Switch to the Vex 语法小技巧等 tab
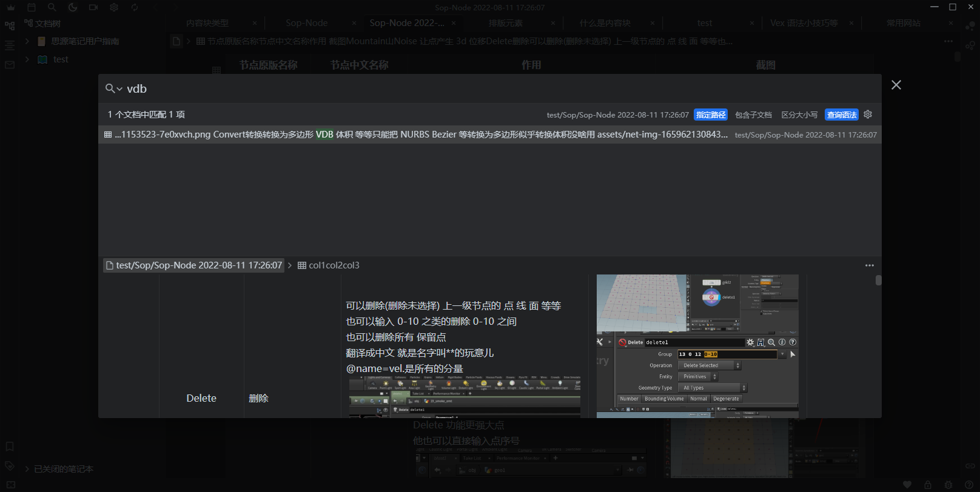Image resolution: width=980 pixels, height=492 pixels. pos(804,23)
